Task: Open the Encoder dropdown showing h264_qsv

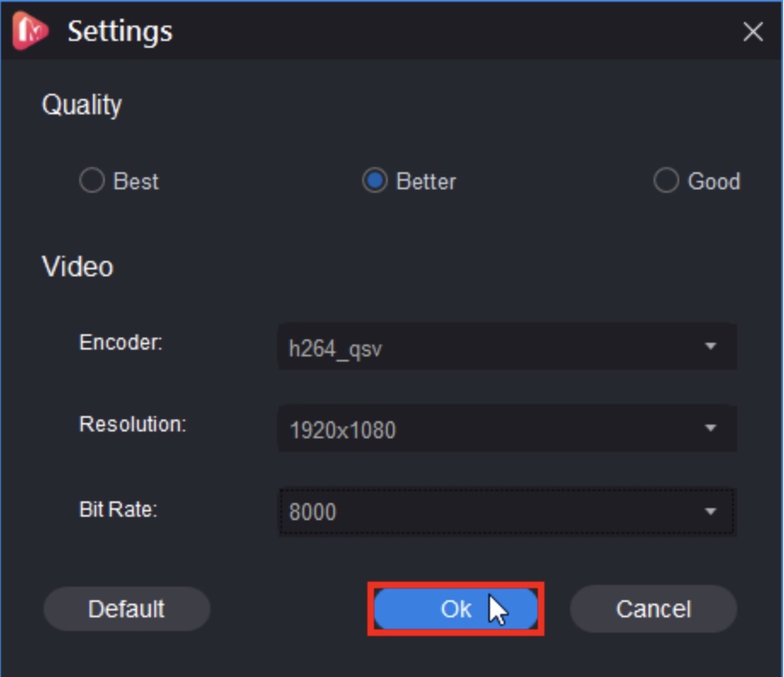Action: coord(507,346)
